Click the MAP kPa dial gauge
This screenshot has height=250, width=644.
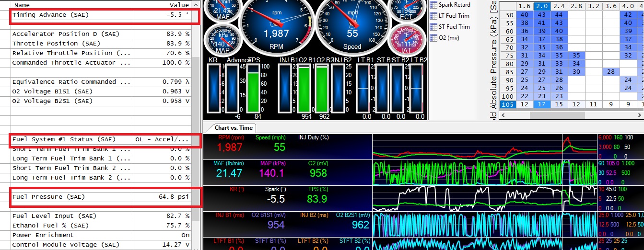(222, 39)
